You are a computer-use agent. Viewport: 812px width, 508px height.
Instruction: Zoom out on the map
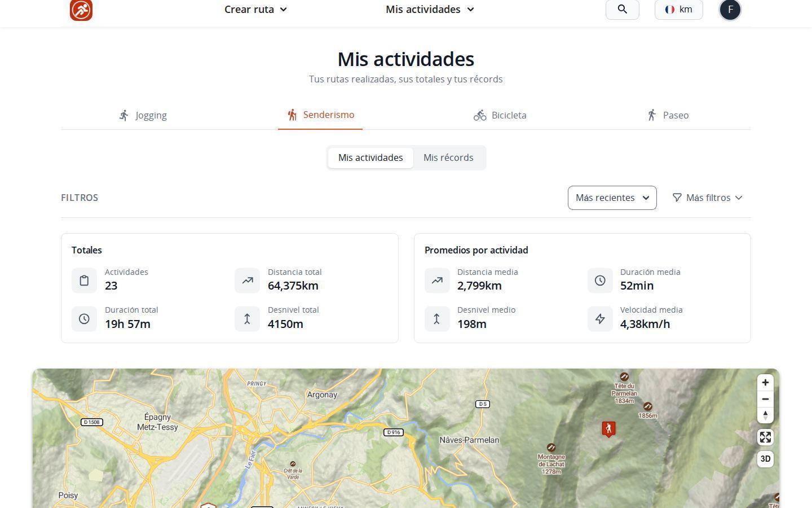coord(765,399)
